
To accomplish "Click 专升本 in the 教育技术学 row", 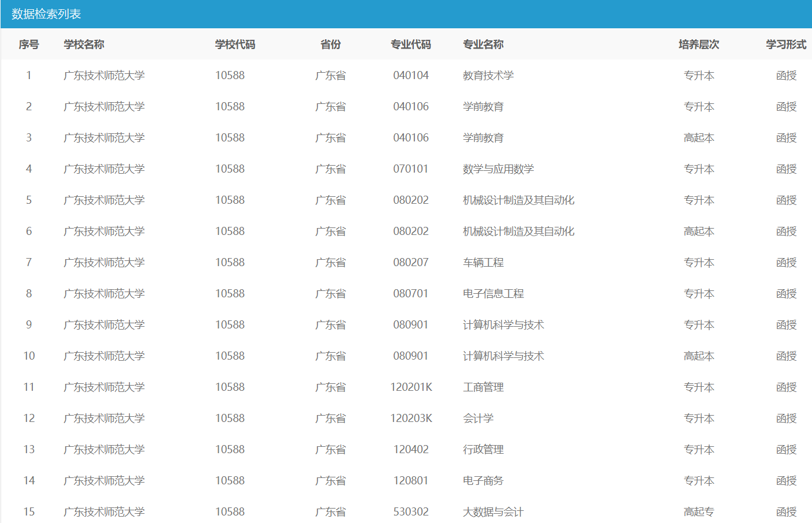I will pos(699,76).
